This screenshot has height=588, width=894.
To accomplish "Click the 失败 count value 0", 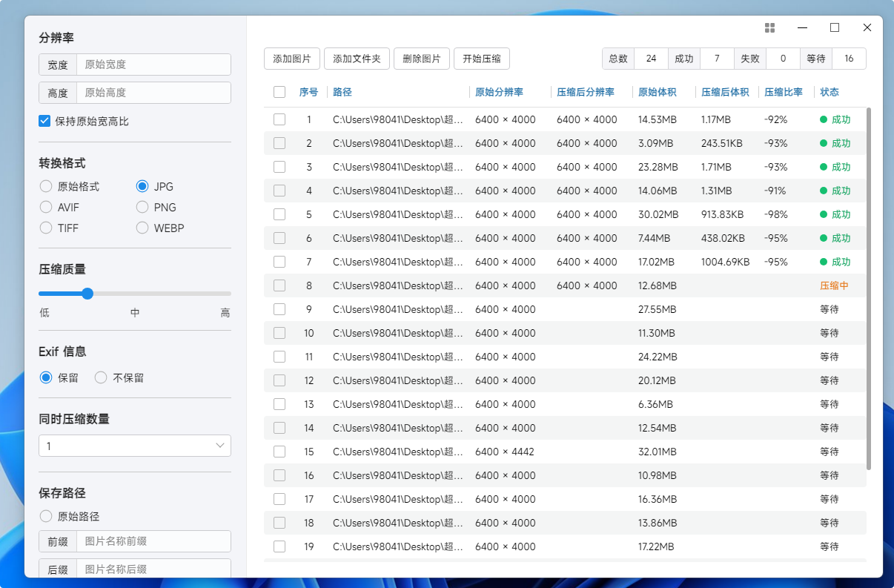I will pos(783,59).
